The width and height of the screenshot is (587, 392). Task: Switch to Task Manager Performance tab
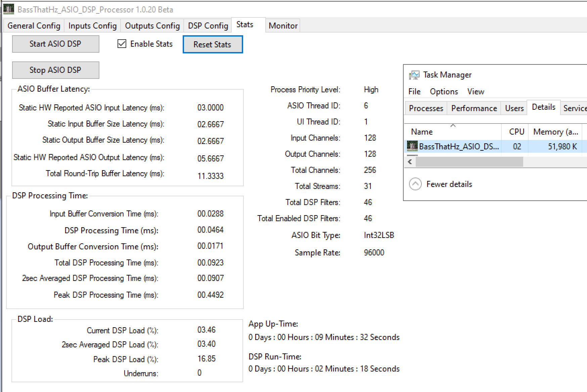click(474, 108)
